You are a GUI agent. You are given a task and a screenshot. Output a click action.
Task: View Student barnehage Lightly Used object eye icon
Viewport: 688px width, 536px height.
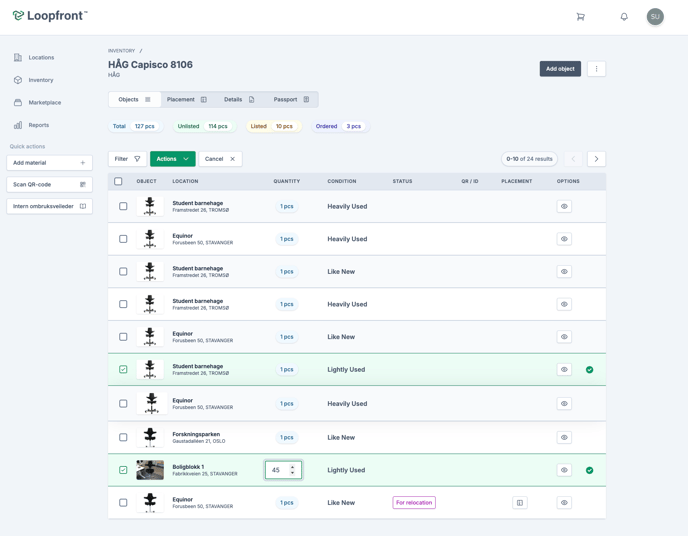point(564,369)
